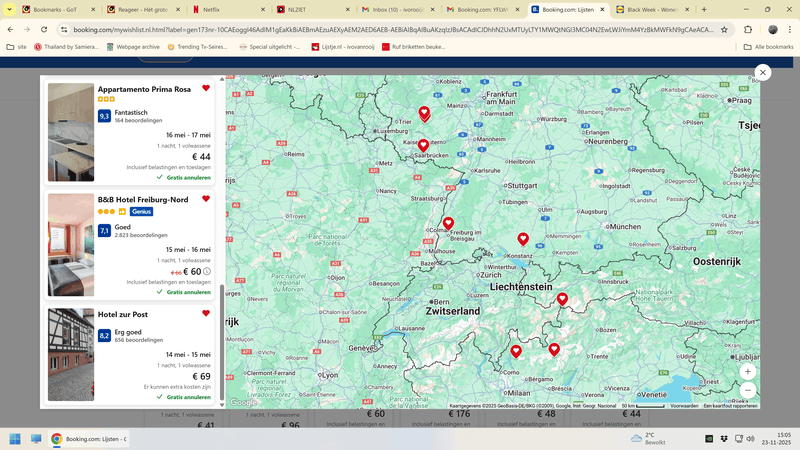
Task: Open the Lijstje.nl bookmark
Action: pos(343,47)
